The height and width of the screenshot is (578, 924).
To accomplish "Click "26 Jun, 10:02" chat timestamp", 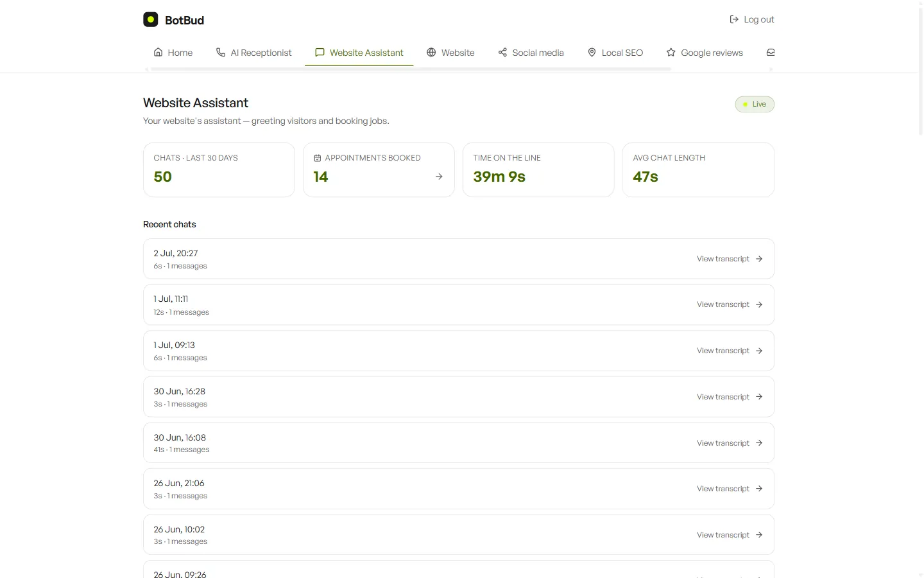I will point(179,529).
